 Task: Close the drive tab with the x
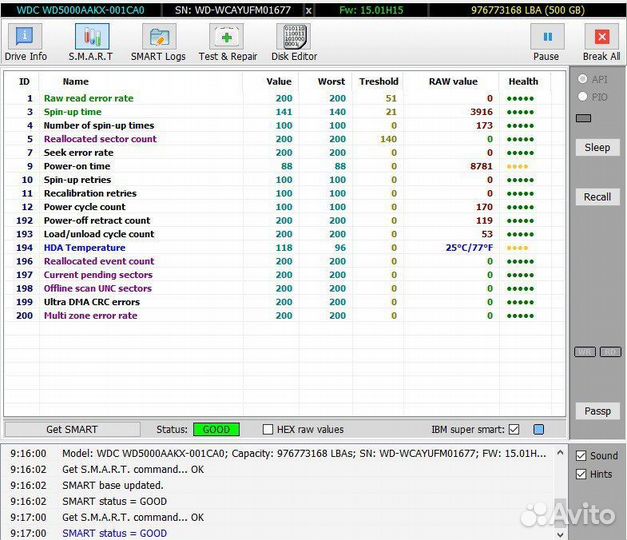(308, 10)
